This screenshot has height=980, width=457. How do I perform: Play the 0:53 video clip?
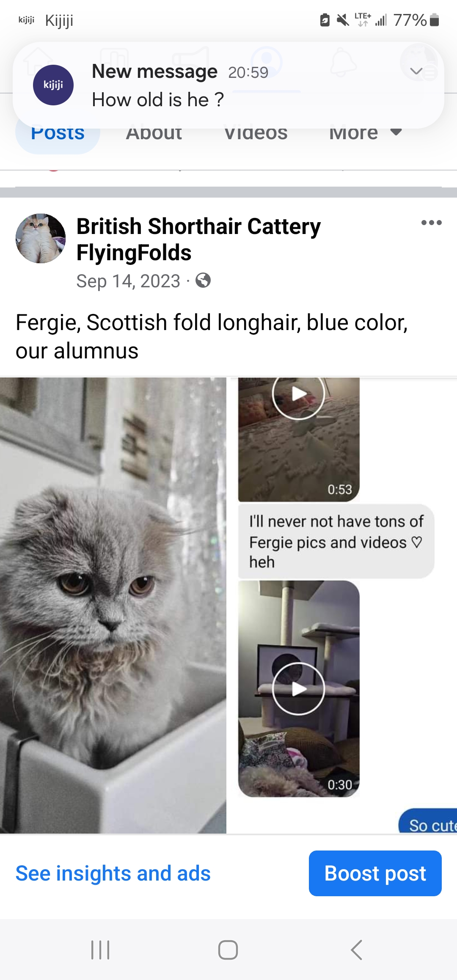[x=299, y=439]
